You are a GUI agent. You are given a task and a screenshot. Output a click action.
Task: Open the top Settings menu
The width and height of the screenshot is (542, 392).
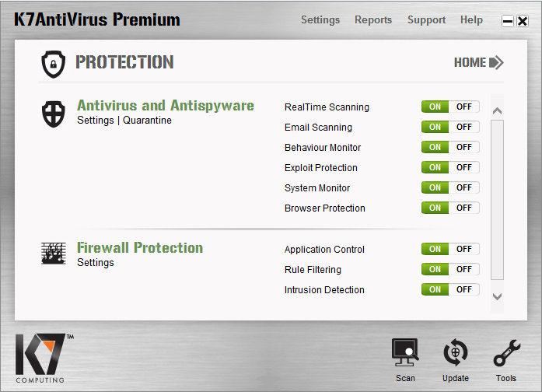point(320,20)
